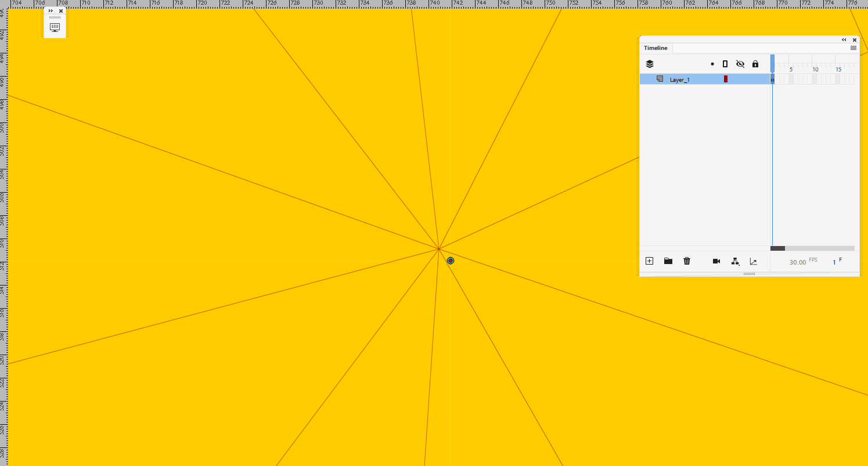
Task: Open the Show Parenting view
Action: click(x=735, y=261)
